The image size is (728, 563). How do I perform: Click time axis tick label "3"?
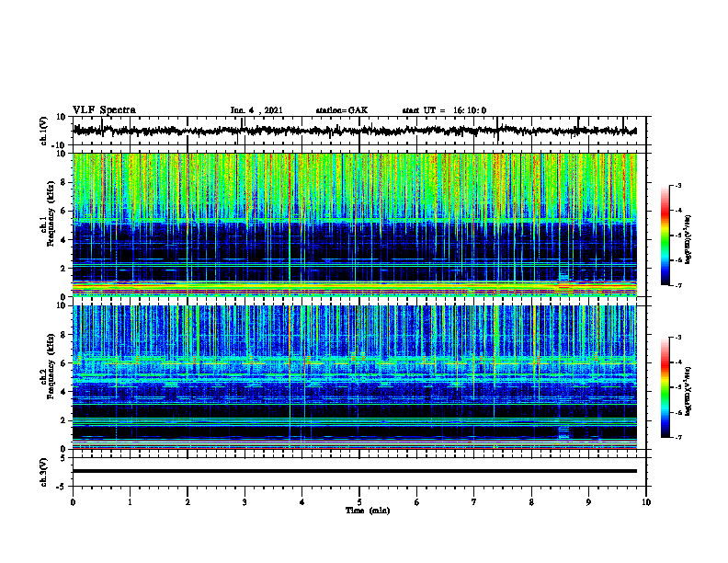tap(245, 502)
